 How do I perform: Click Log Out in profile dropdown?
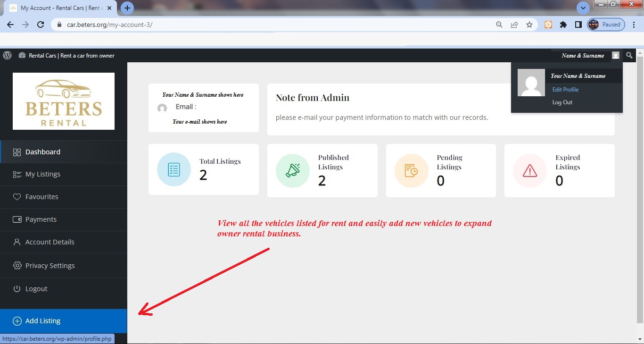pos(562,102)
